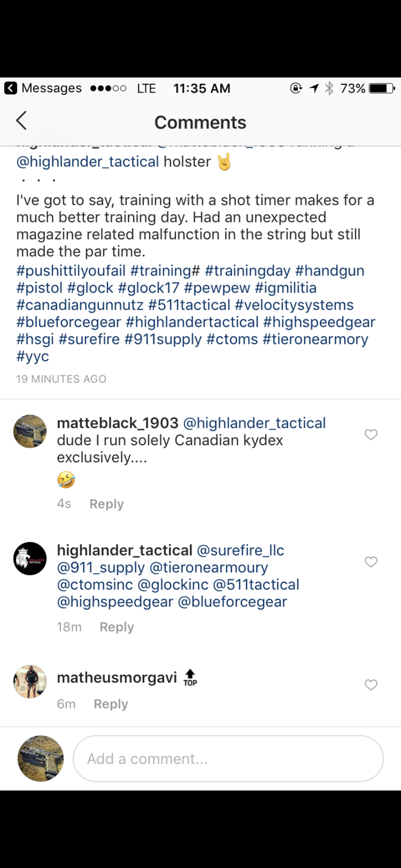This screenshot has height=868, width=401.
Task: Like matteblack_1903's comment with heart
Action: (371, 434)
